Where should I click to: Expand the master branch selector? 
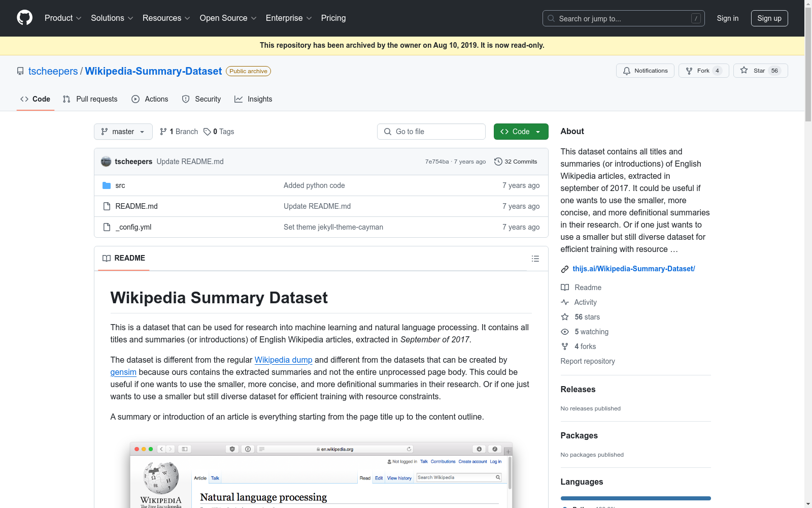pos(123,132)
